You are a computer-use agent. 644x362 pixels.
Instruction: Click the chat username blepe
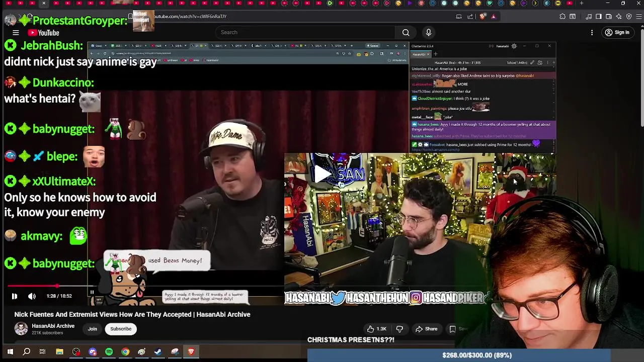[x=62, y=156]
